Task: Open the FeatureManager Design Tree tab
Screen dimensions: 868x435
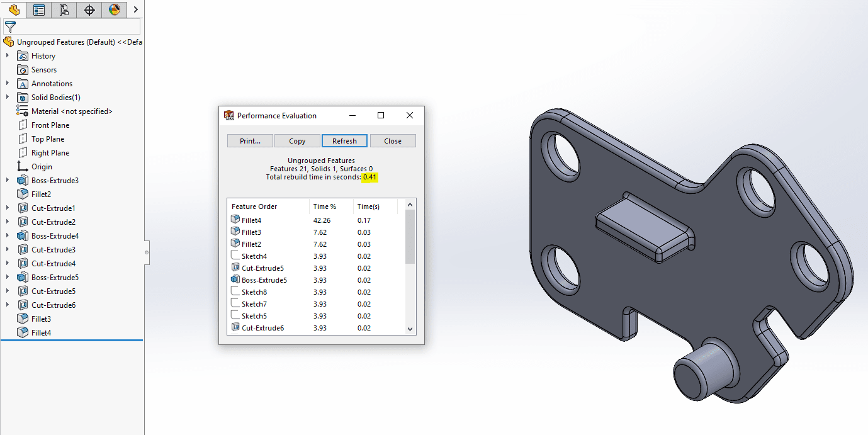Action: pyautogui.click(x=14, y=9)
